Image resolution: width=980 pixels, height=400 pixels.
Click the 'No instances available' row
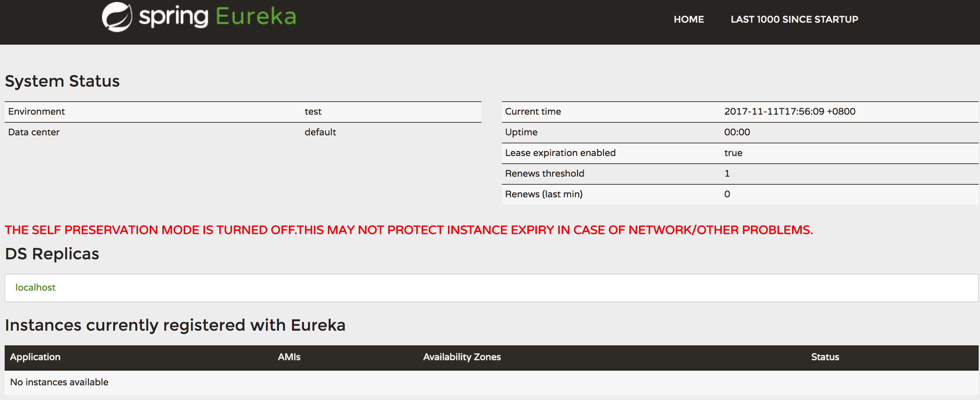click(x=491, y=382)
